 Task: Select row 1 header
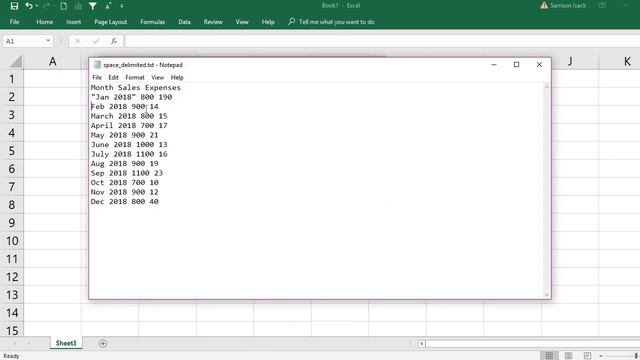(x=12, y=79)
